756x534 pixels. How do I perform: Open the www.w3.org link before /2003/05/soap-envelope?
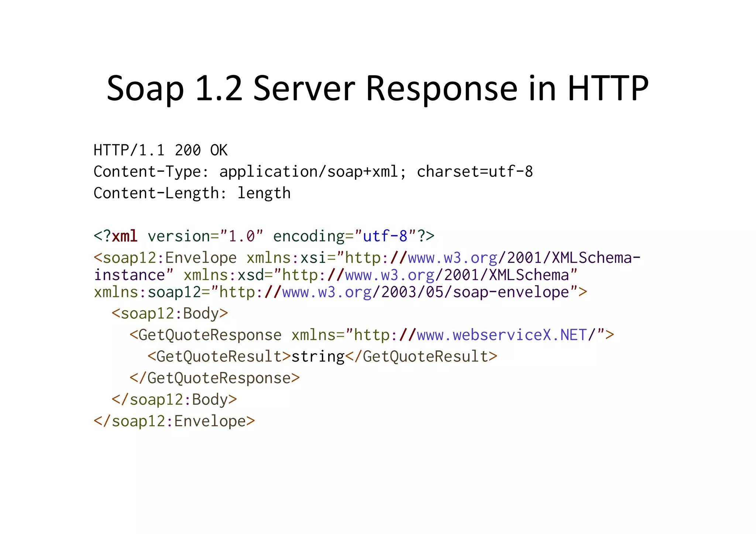(x=327, y=292)
